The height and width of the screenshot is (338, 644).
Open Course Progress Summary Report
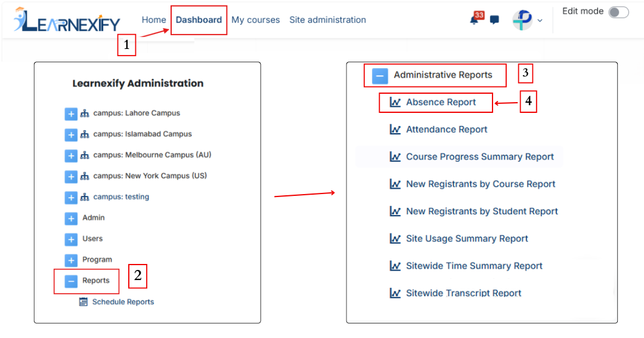(479, 156)
